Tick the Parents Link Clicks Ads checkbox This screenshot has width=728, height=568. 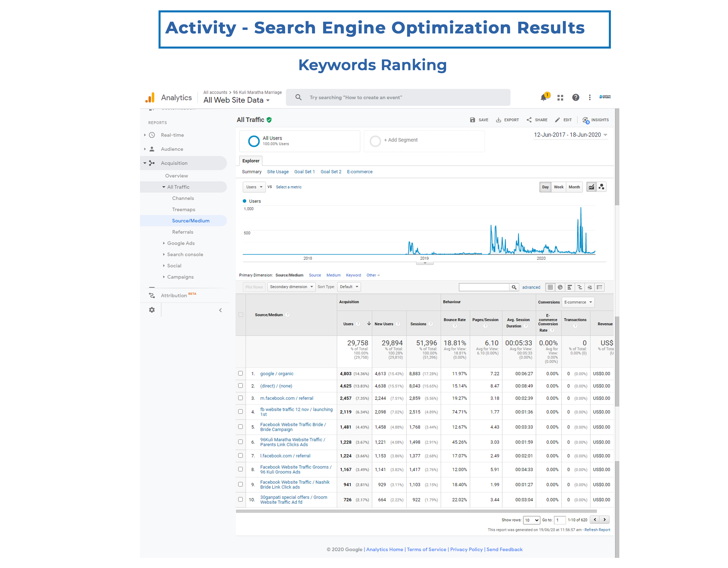(x=240, y=442)
